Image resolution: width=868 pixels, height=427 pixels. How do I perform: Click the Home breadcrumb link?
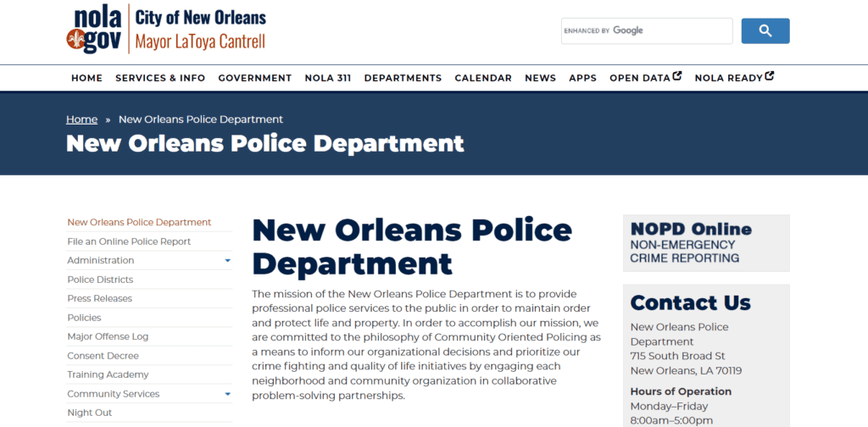click(x=82, y=119)
